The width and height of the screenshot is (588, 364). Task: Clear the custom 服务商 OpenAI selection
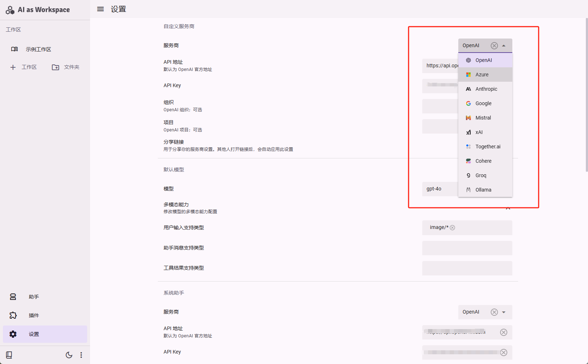494,46
